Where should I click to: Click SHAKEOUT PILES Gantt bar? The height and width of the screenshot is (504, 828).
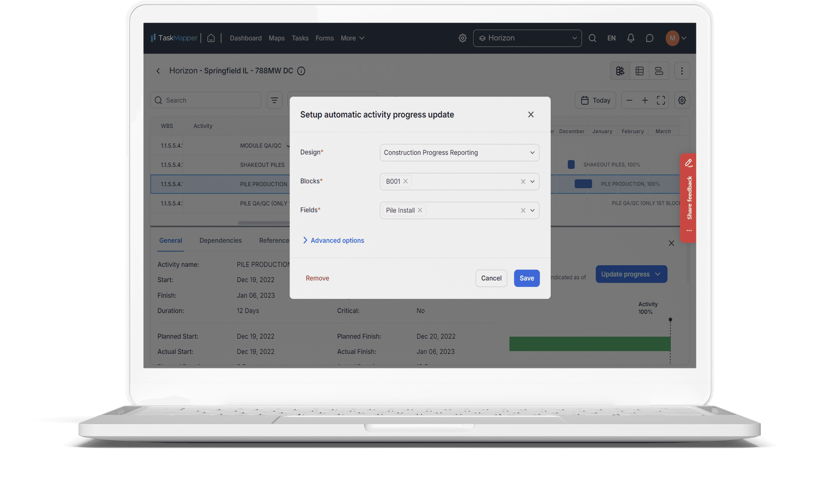(x=571, y=164)
